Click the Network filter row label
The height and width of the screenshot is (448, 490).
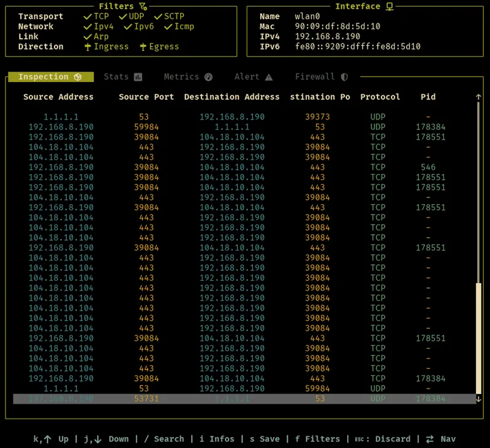[36, 26]
